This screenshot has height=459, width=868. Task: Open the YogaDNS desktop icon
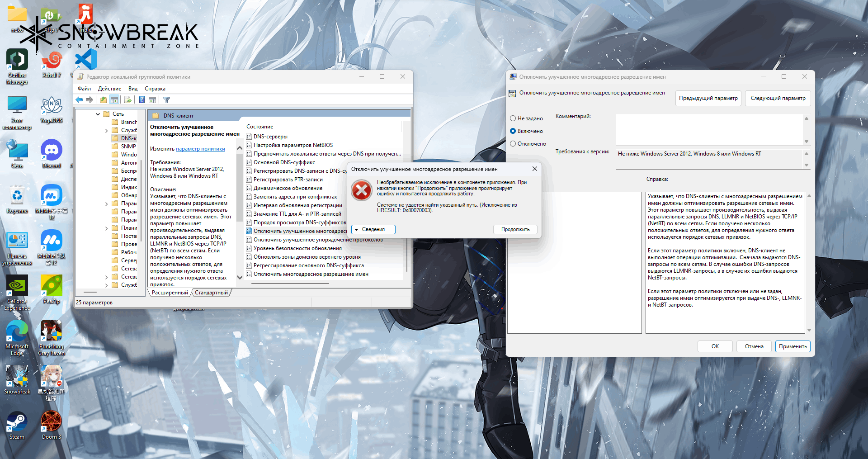tap(52, 109)
